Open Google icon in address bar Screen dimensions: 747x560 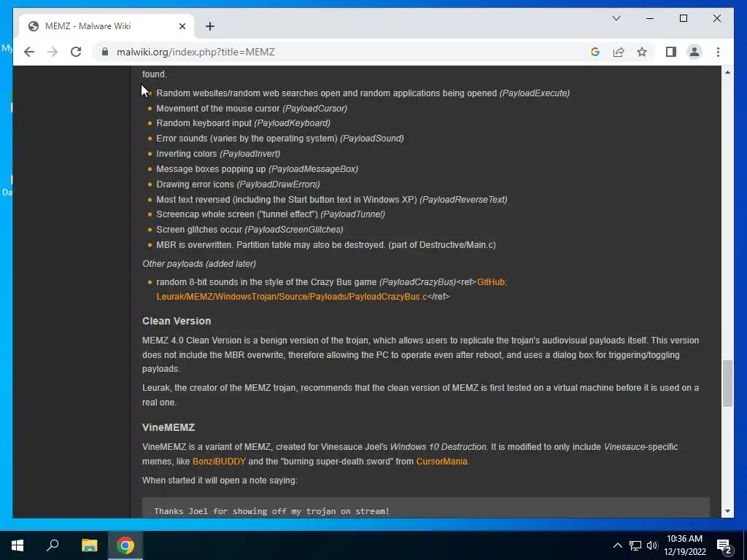[595, 52]
